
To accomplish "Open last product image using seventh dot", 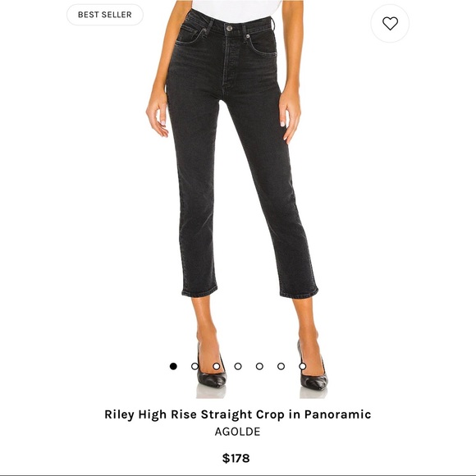I will click(x=303, y=366).
